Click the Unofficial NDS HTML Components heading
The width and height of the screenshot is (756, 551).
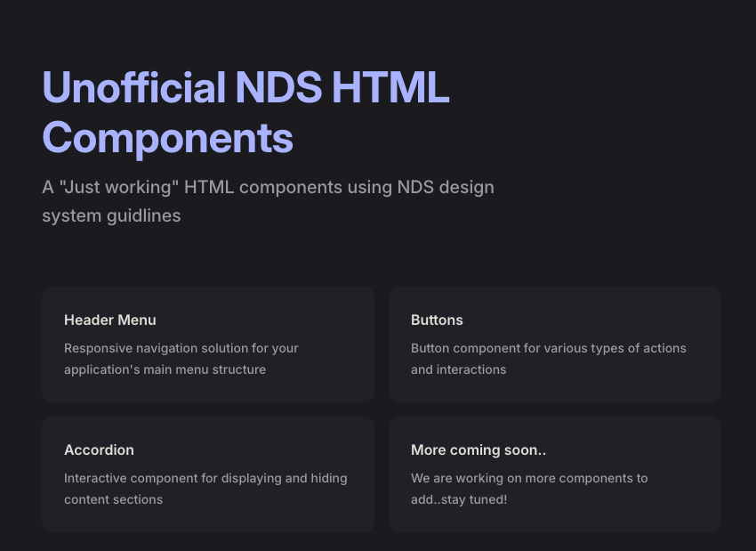tap(245, 113)
